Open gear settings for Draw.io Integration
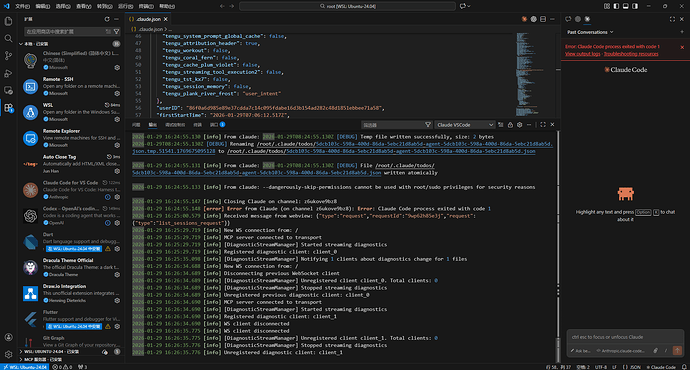 (117, 300)
